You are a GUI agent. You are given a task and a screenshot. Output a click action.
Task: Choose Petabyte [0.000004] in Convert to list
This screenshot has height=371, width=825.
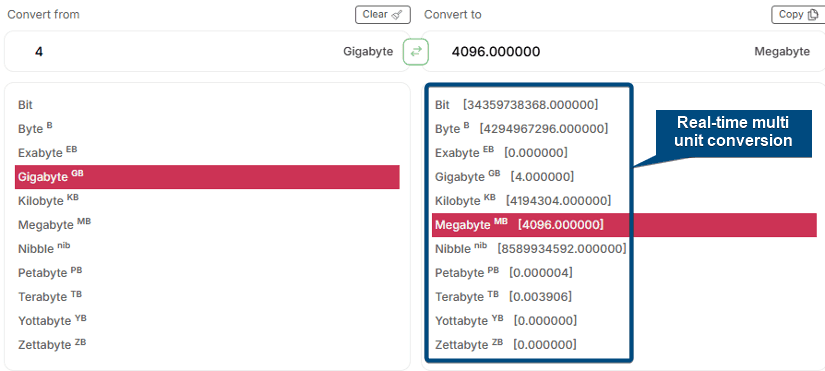pyautogui.click(x=504, y=273)
